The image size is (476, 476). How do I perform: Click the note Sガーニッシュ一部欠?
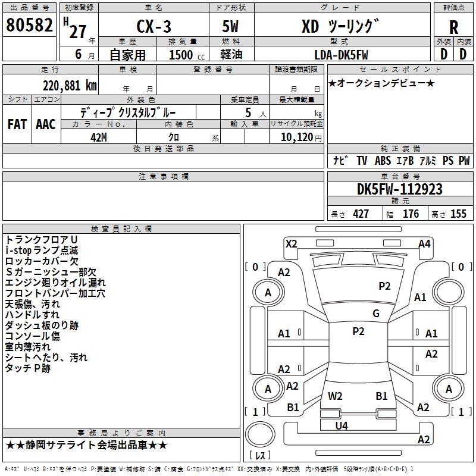tap(51, 272)
